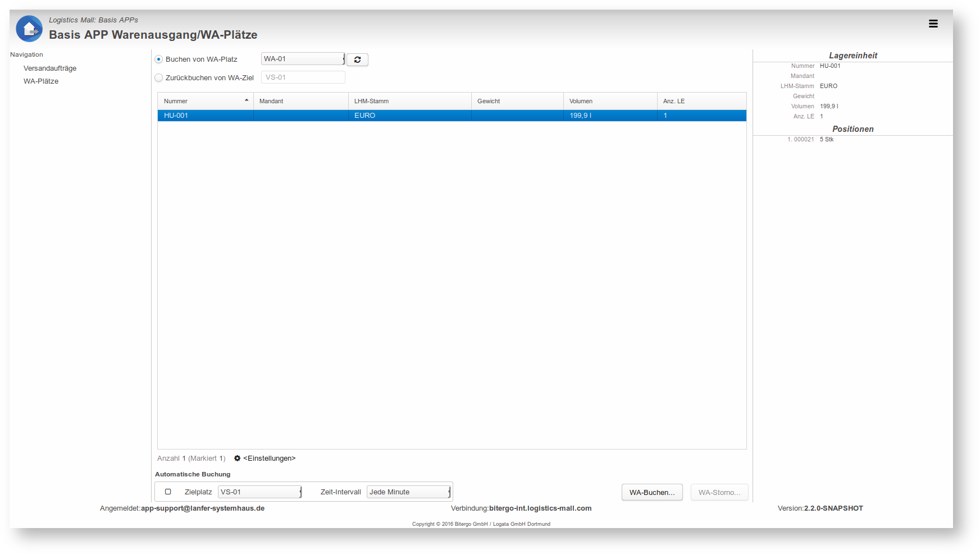Image resolution: width=980 pixels, height=555 pixels.
Task: Click the 2.2.0-SNAPSHOT version text
Action: pyautogui.click(x=833, y=508)
